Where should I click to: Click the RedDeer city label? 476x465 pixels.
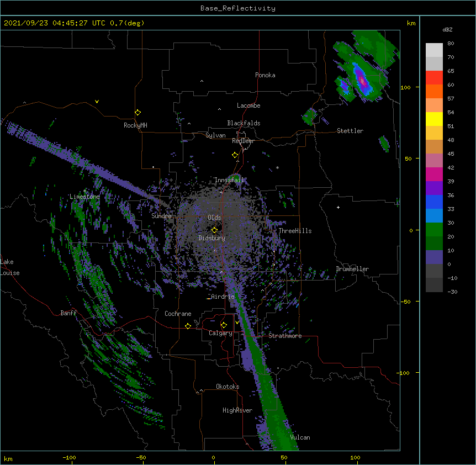coord(243,141)
